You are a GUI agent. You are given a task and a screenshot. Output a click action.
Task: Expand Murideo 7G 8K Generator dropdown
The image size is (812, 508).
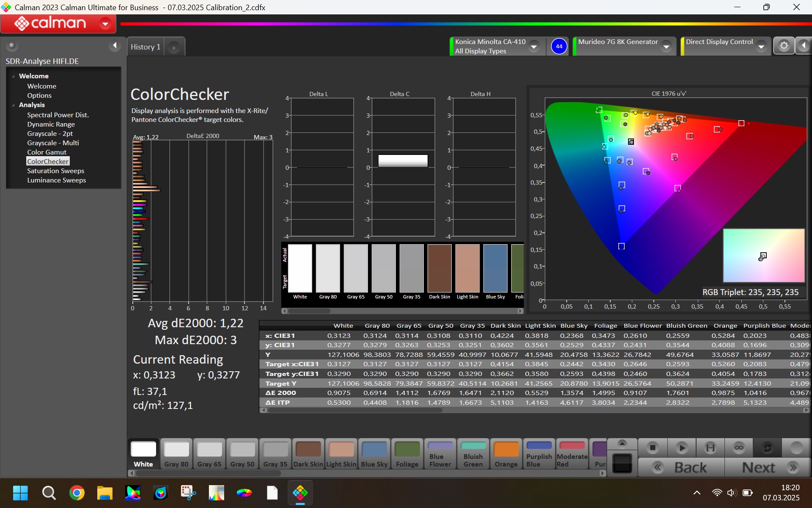click(x=667, y=47)
